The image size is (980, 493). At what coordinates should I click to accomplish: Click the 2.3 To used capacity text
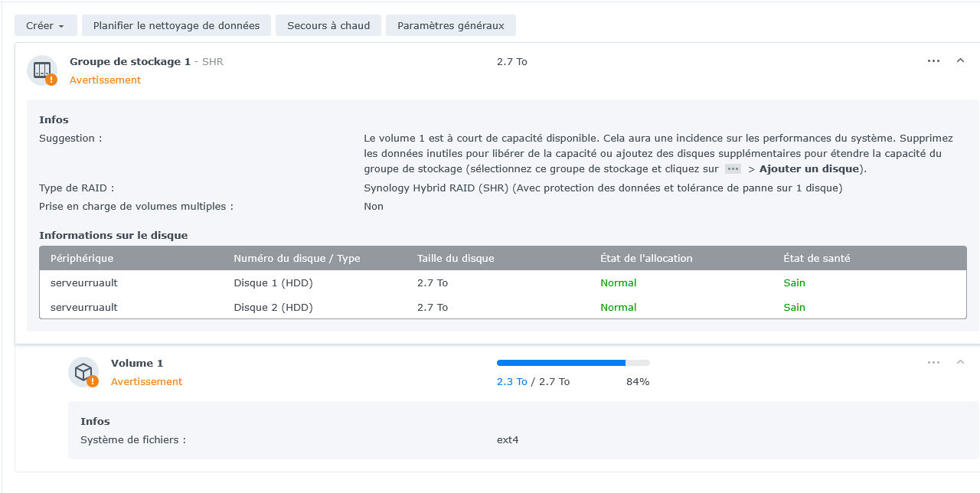[x=511, y=382]
